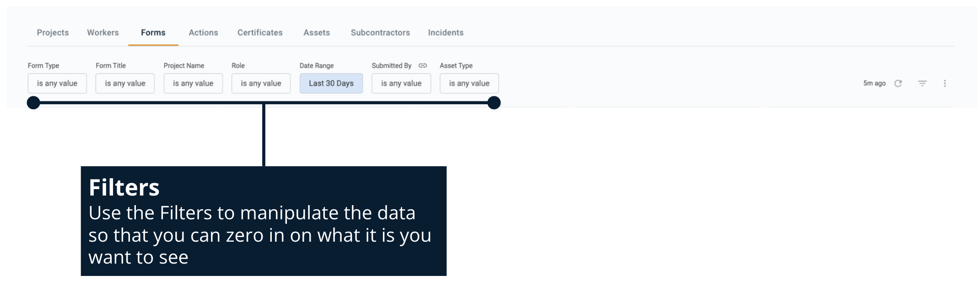Switch to the Projects tab

(x=53, y=32)
